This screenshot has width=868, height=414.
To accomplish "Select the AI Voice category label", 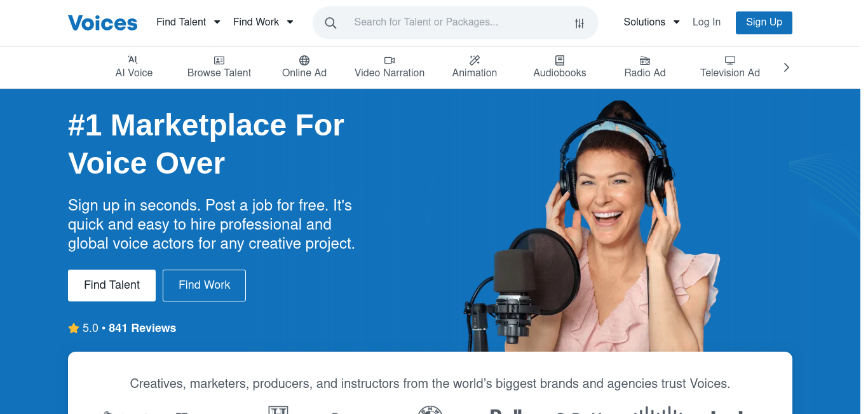I will coord(134,72).
